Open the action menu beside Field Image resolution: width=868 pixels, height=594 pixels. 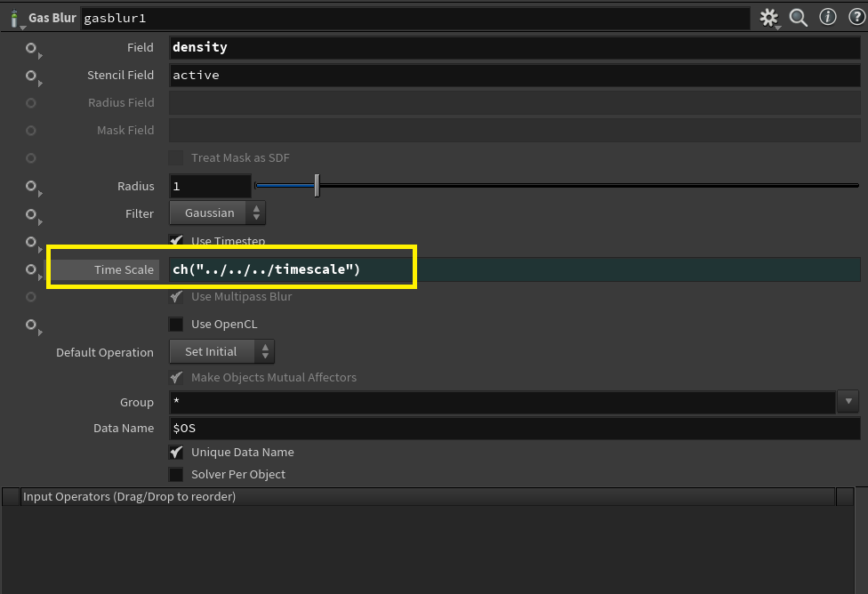[33, 49]
